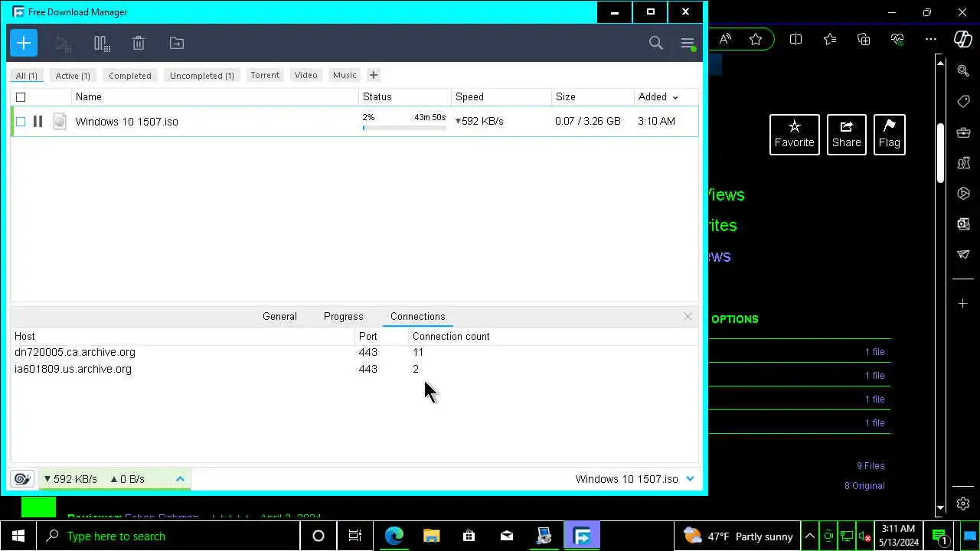Open Copilot icon in Edge
Viewport: 980px width, 551px height.
tap(963, 39)
